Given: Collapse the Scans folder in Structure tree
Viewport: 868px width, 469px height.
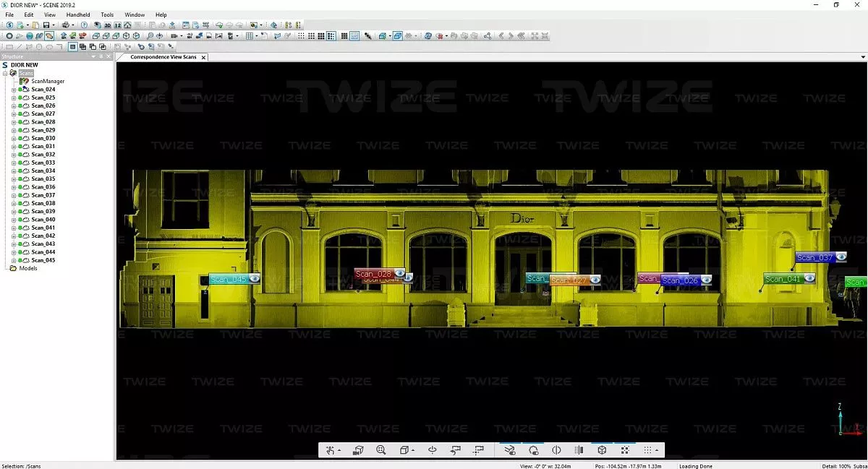Looking at the screenshot, I should (x=5, y=73).
